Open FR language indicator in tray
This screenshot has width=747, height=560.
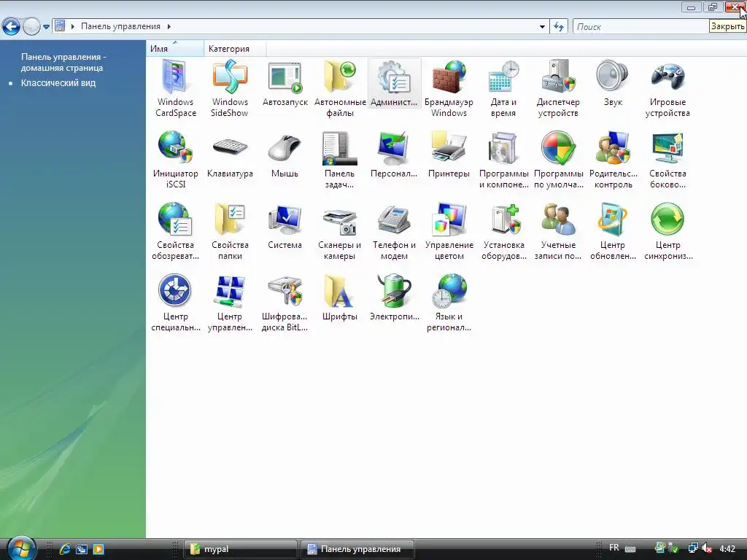[x=614, y=548]
